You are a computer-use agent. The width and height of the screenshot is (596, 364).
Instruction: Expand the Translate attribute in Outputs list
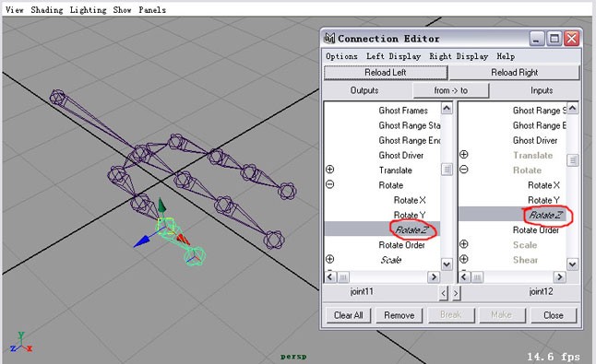tap(330, 170)
